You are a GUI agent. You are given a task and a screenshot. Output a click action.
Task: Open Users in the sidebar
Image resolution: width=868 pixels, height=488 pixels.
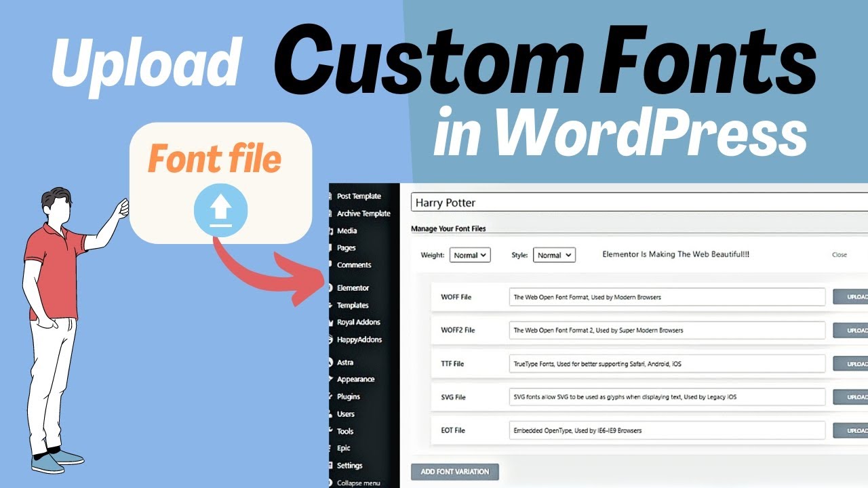click(346, 414)
